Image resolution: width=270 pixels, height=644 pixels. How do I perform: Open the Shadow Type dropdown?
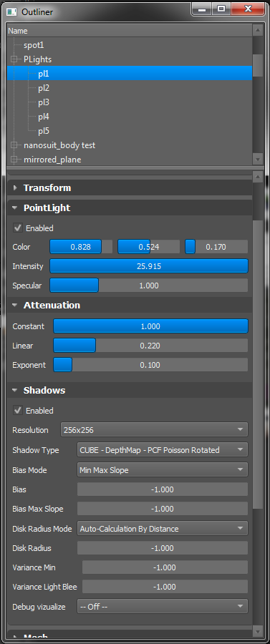point(163,450)
